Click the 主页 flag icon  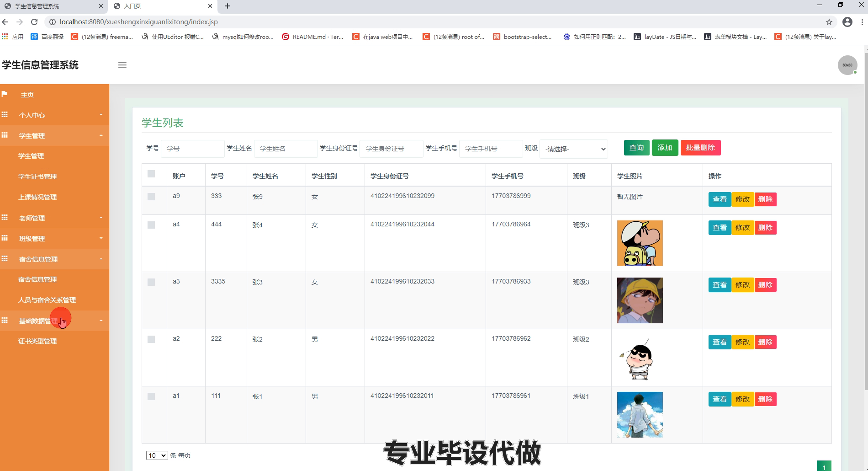5,94
